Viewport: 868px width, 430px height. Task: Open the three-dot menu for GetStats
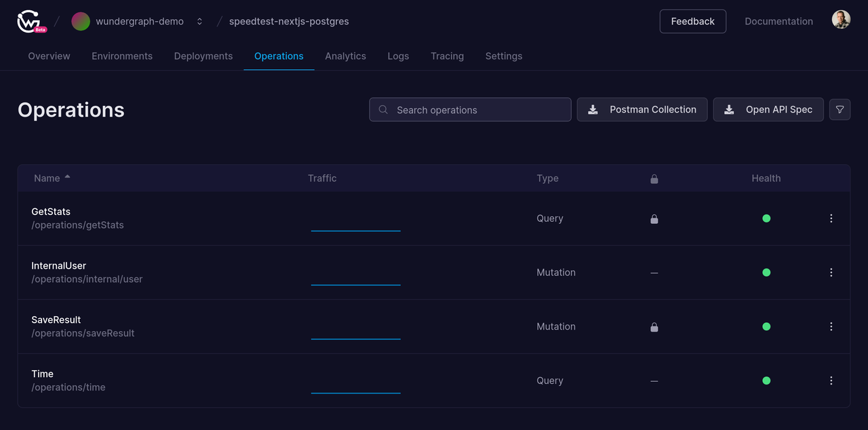[x=831, y=218]
